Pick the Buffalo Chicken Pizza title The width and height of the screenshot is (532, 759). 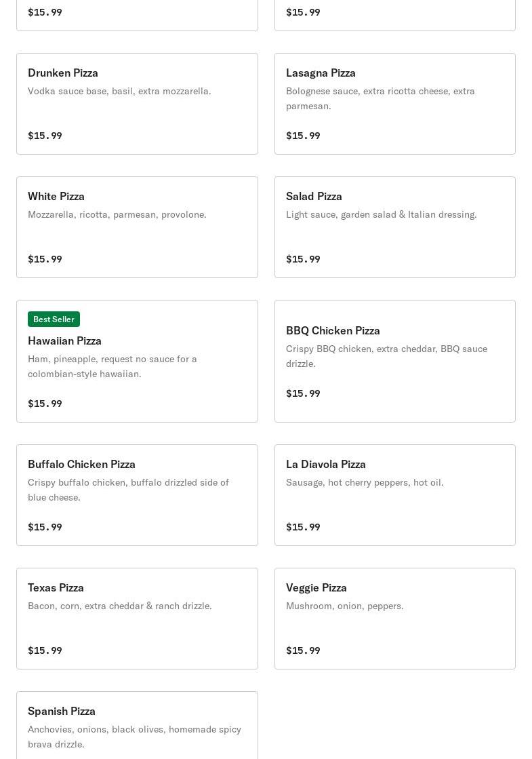pyautogui.click(x=81, y=464)
